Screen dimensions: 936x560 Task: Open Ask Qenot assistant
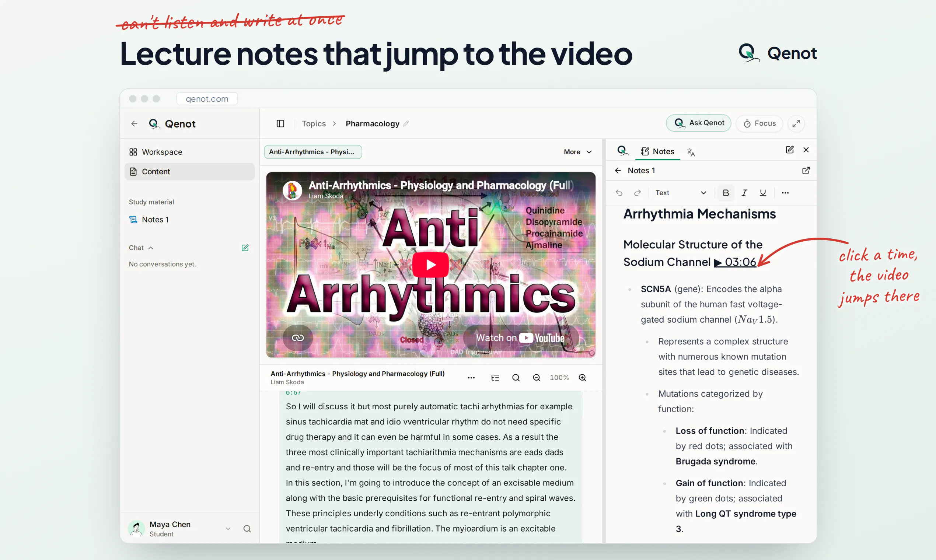699,123
